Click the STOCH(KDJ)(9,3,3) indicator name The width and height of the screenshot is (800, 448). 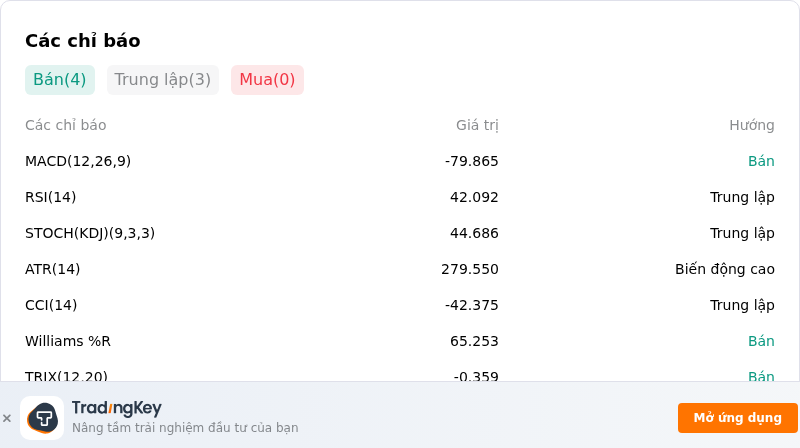click(x=90, y=233)
